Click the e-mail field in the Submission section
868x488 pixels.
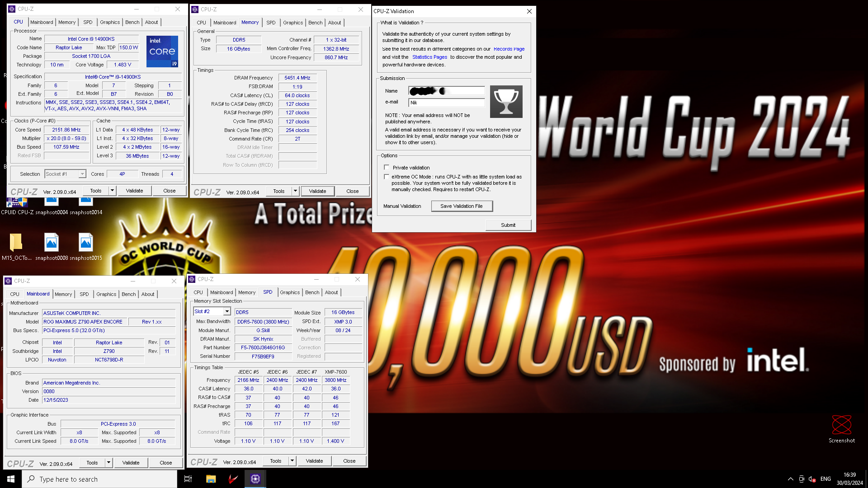(x=447, y=103)
